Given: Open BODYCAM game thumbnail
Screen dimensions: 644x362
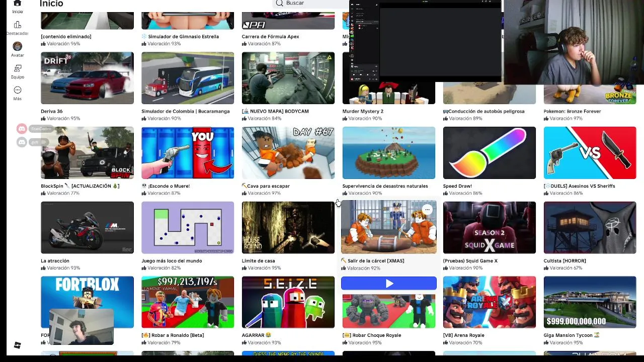Looking at the screenshot, I should 288,78.
